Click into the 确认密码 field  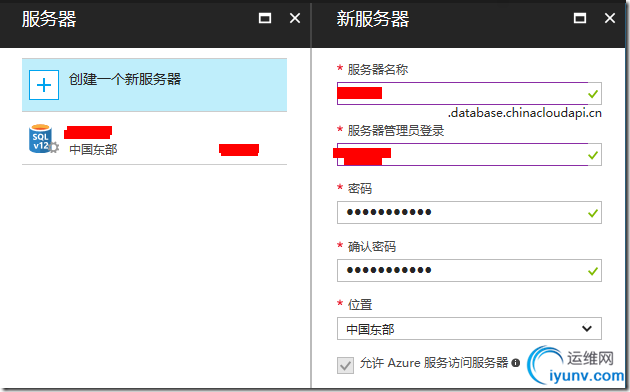(x=469, y=270)
